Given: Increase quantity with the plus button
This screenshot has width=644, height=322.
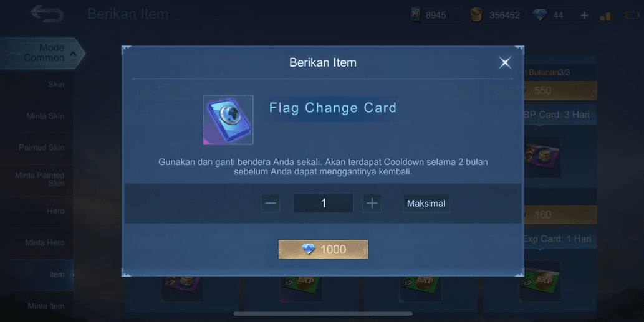Looking at the screenshot, I should [372, 204].
